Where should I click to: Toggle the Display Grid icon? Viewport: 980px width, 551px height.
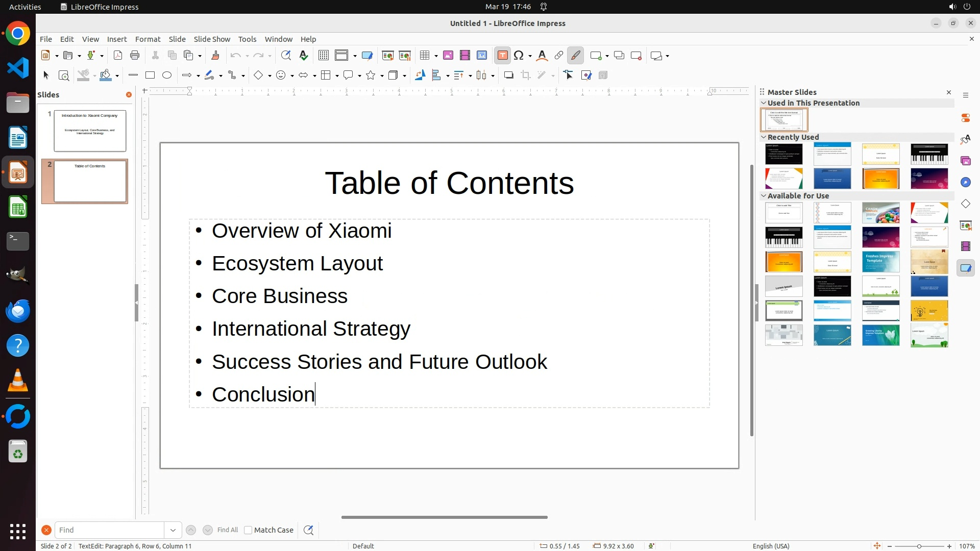click(323, 56)
